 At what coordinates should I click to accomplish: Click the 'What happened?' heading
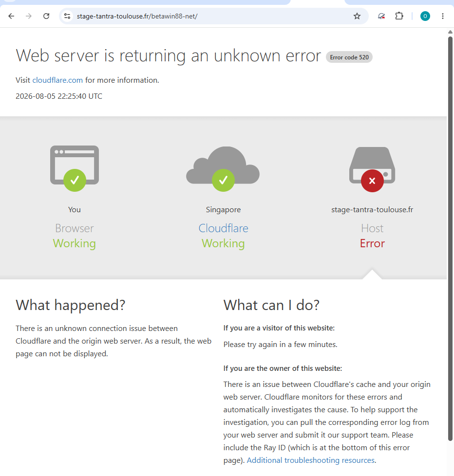click(71, 305)
